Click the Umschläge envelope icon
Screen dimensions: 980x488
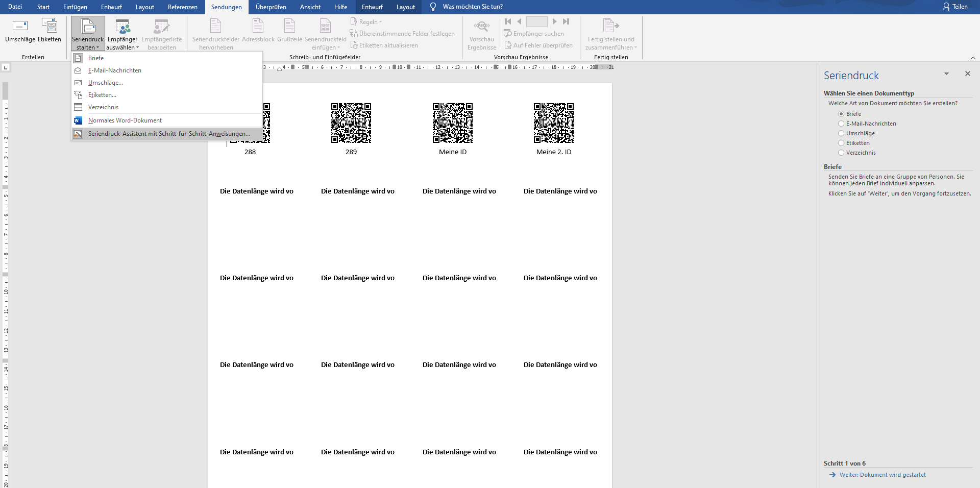coord(20,26)
